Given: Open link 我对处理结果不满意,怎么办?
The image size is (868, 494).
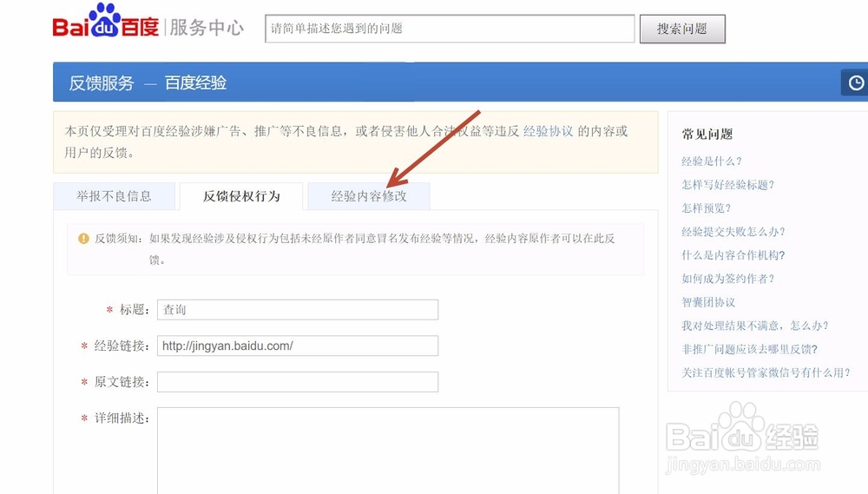Looking at the screenshot, I should pos(754,326).
